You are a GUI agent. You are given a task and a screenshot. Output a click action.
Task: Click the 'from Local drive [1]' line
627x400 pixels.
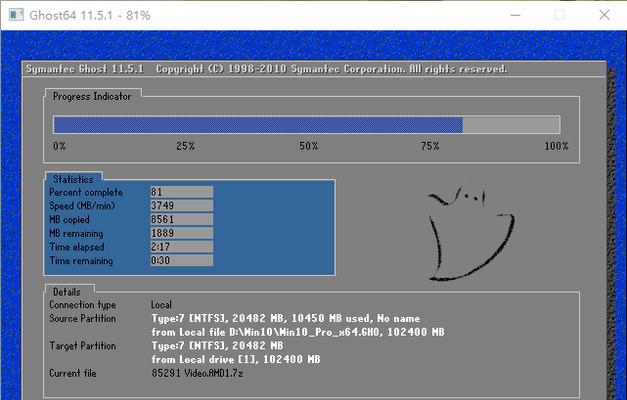(x=236, y=359)
